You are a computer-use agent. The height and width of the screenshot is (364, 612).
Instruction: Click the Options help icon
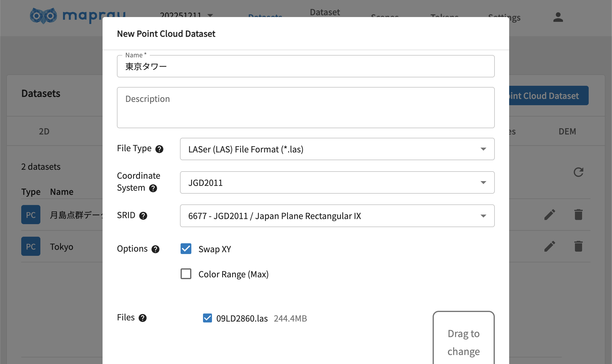(155, 249)
